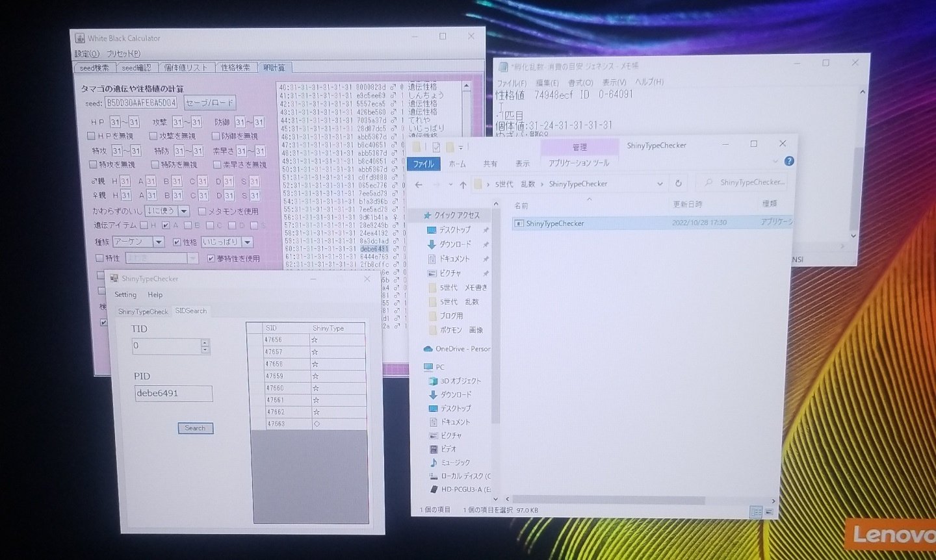Click the PID field containing debe6491
The height and width of the screenshot is (560, 936).
174,393
